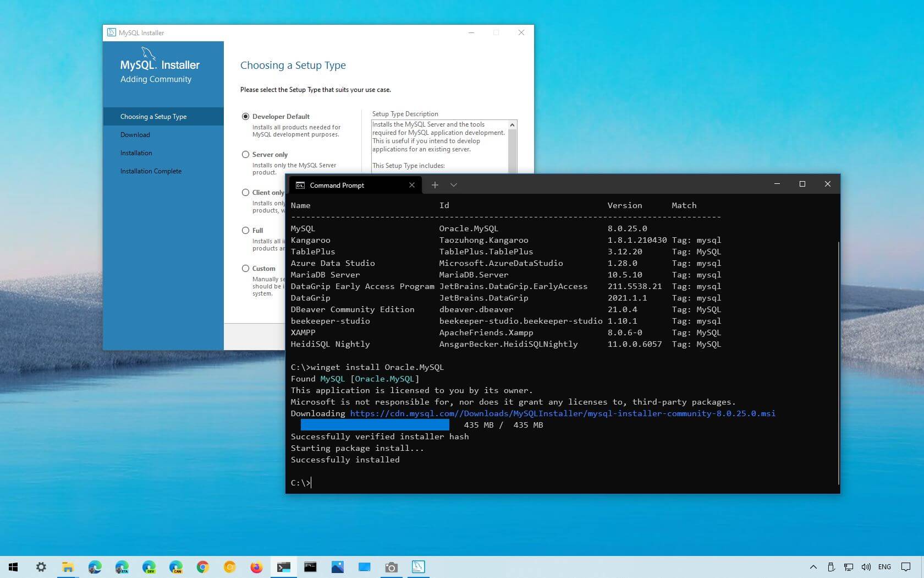The height and width of the screenshot is (578, 924).
Task: Open the mysql-installer-community download URL
Action: (x=563, y=413)
